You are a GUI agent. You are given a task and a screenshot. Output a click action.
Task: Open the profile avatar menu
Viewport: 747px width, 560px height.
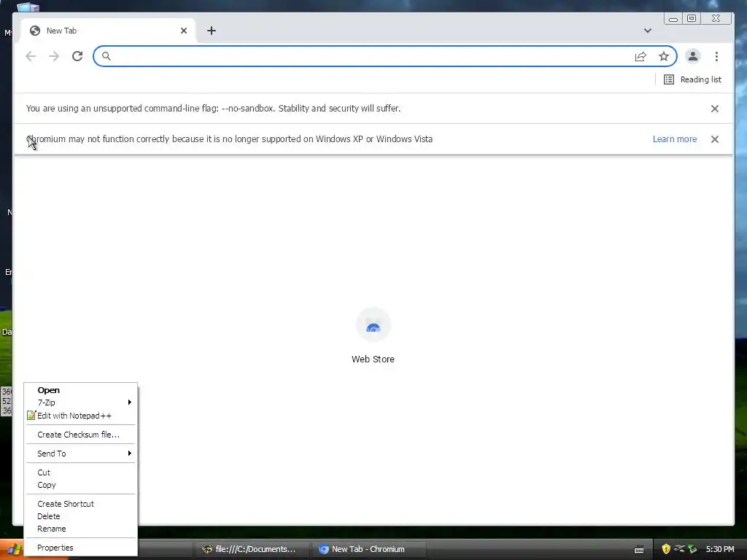point(693,56)
